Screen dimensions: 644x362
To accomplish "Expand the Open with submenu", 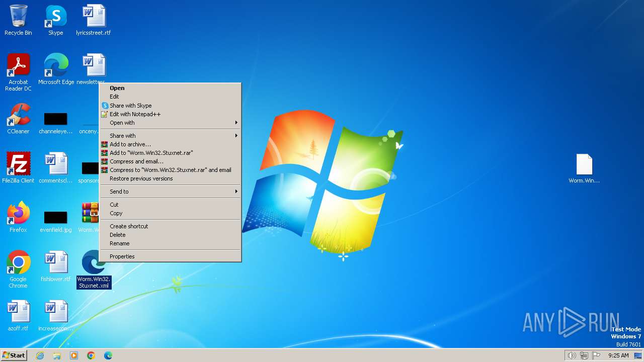I will [171, 123].
